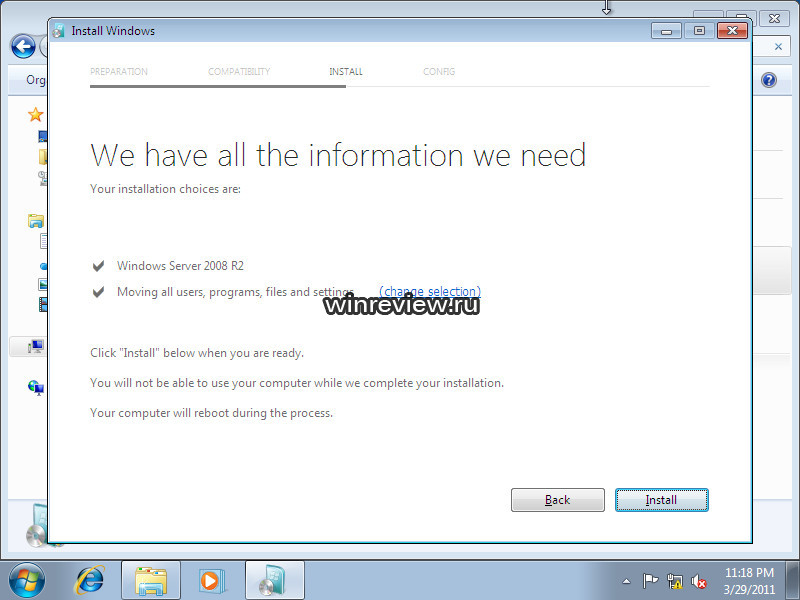Click the Favorites star in Explorer sidebar

point(36,115)
